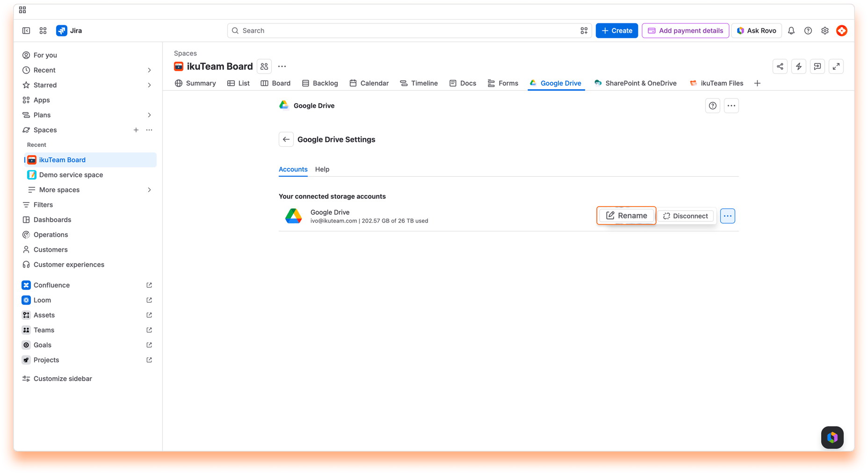
Task: Expand the Plans section chevron
Action: (x=149, y=115)
